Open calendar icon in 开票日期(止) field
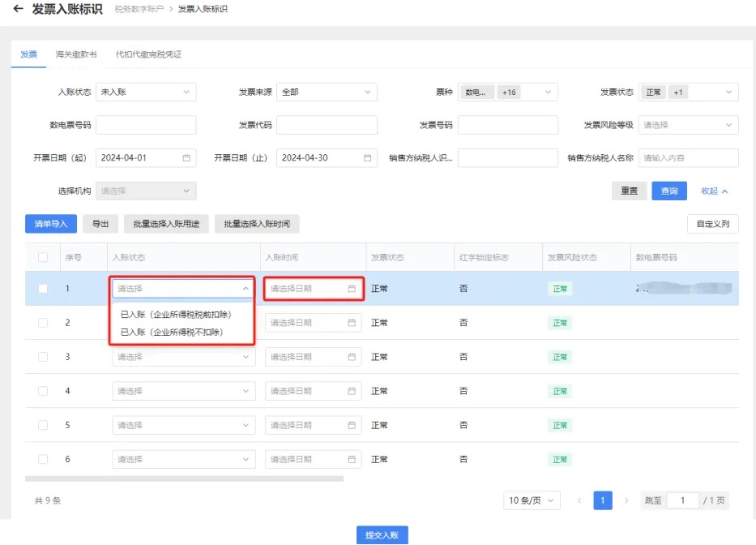Screen dimensions: 756x545 [x=367, y=158]
